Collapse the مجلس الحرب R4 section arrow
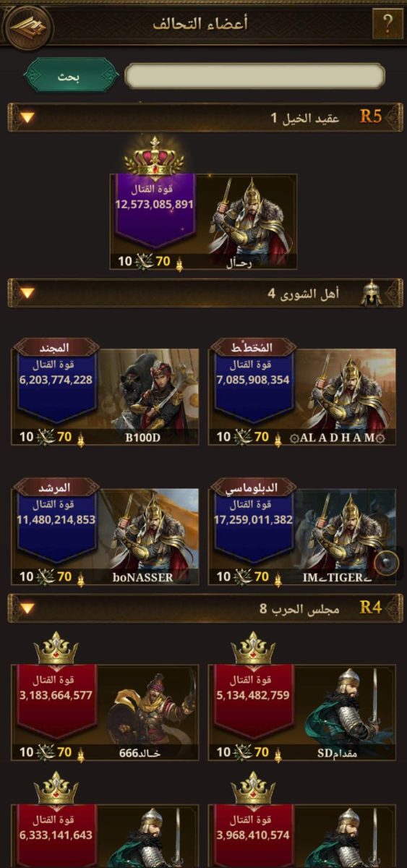 (x=27, y=608)
